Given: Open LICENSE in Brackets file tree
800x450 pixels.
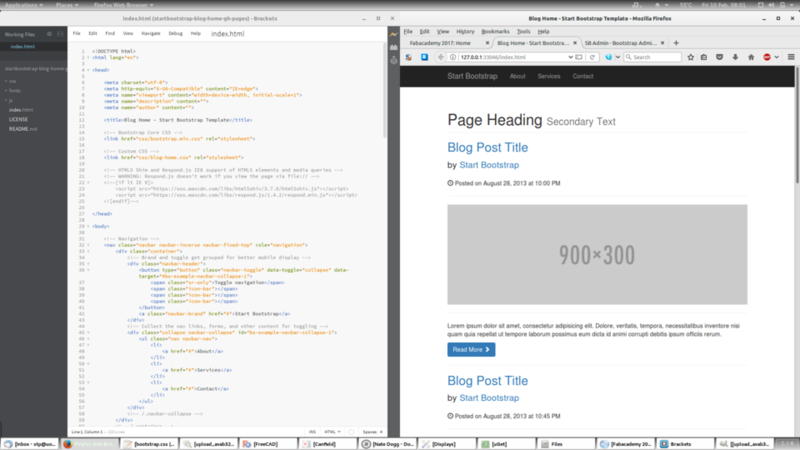Looking at the screenshot, I should (18, 119).
